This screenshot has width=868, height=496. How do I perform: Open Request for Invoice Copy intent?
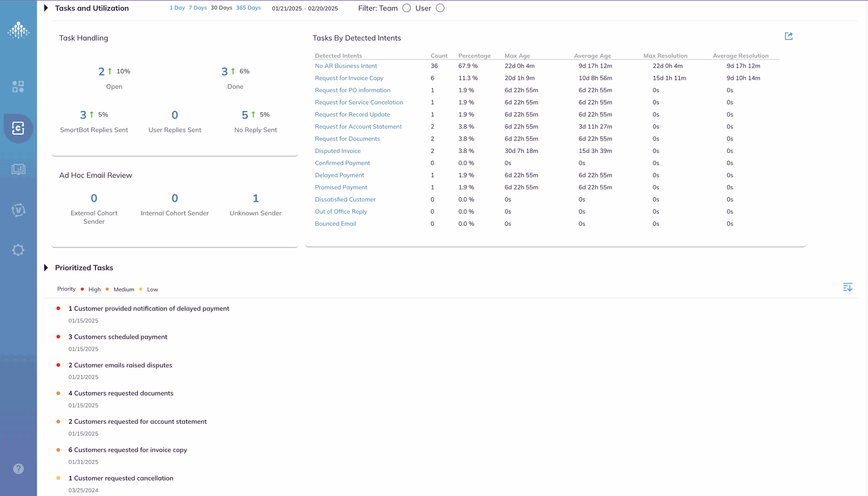tap(349, 78)
